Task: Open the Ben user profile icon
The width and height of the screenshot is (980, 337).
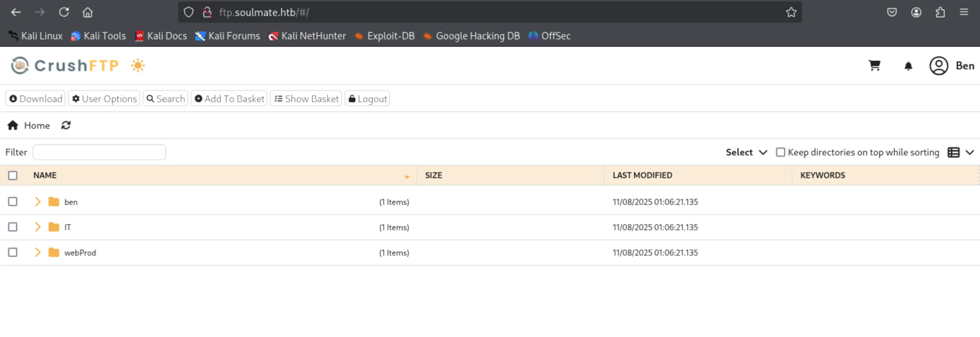Action: pyautogui.click(x=939, y=65)
